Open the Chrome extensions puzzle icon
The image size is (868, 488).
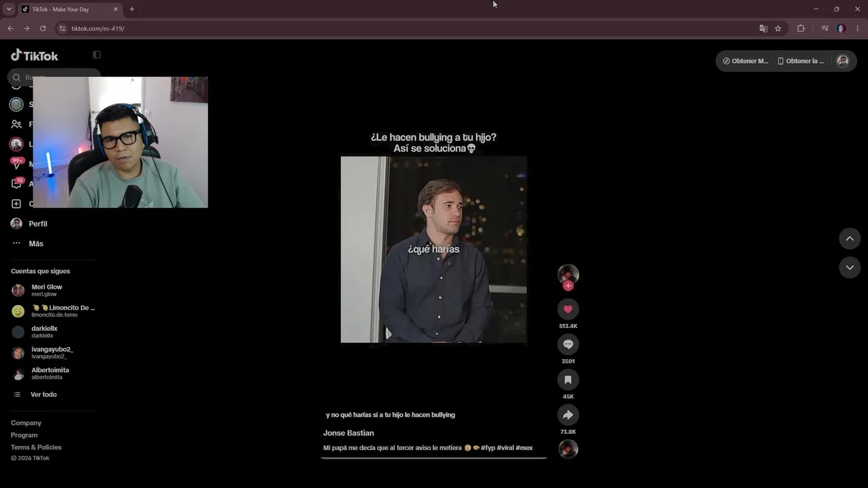coord(801,28)
